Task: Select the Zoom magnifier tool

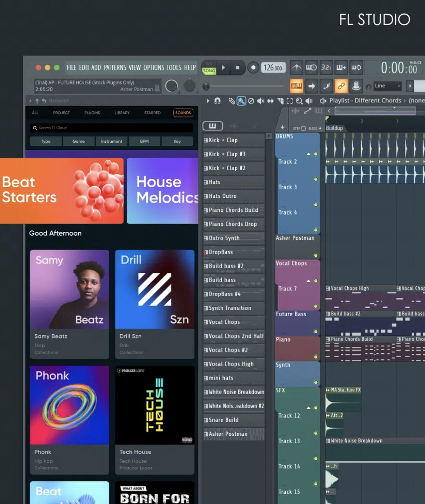Action: tap(299, 101)
